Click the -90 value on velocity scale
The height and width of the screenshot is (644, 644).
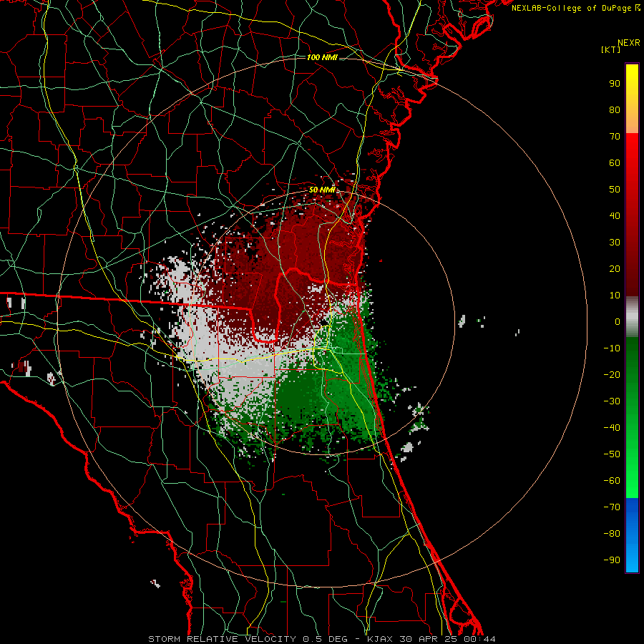click(612, 560)
